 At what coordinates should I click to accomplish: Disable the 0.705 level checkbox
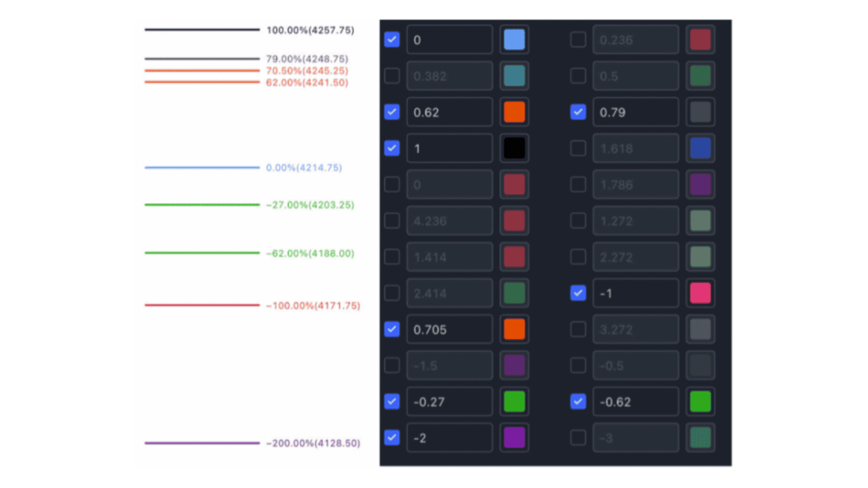click(392, 330)
